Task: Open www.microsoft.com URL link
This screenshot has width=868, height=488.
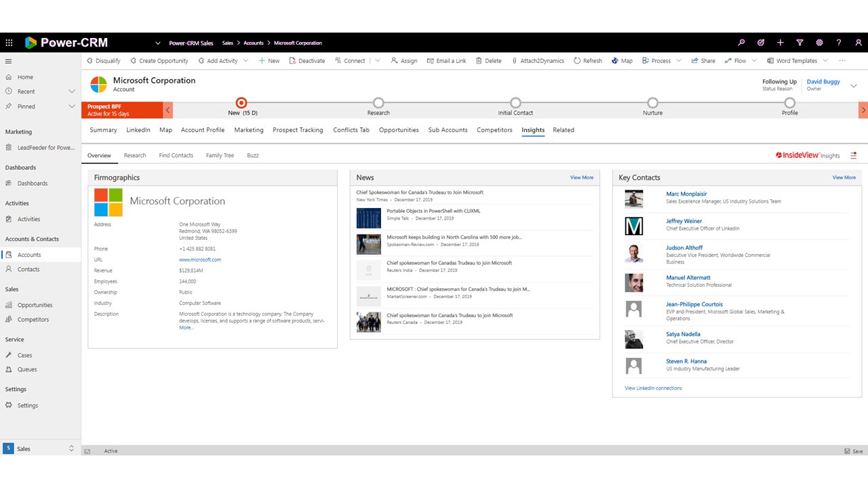Action: pyautogui.click(x=200, y=260)
